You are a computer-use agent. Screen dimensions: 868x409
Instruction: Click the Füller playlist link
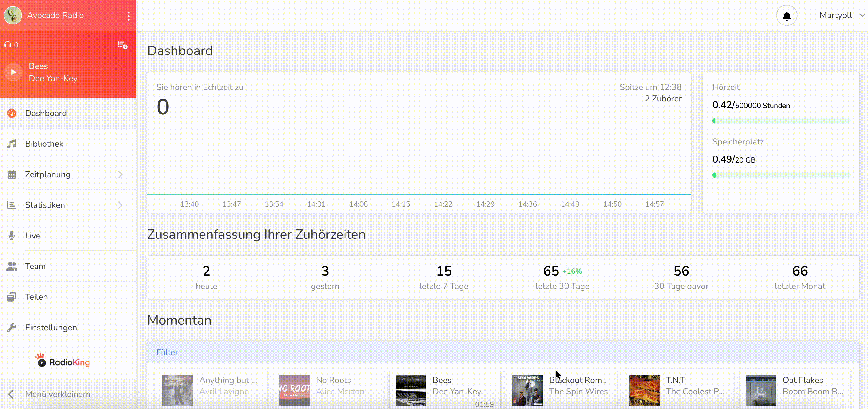tap(167, 352)
